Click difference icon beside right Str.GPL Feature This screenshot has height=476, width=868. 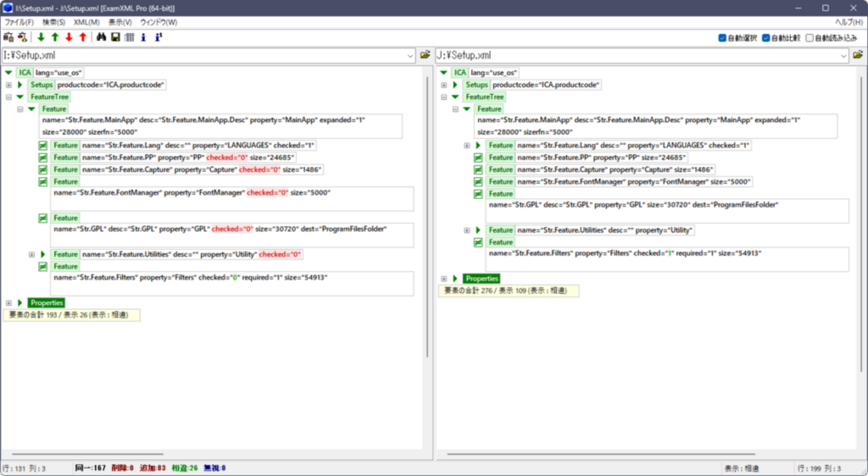pyautogui.click(x=478, y=194)
